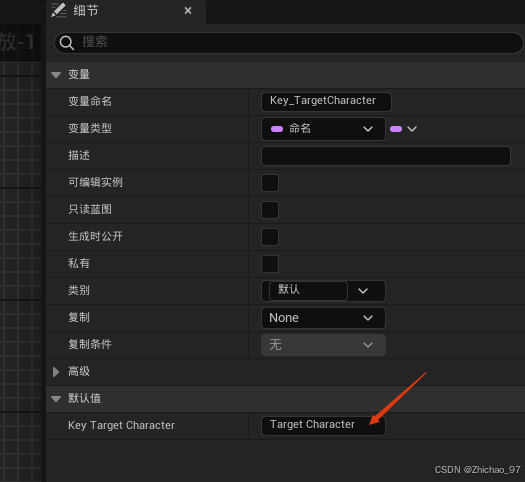Open the 复制条件 无 dropdown
This screenshot has height=482, width=525.
(323, 345)
